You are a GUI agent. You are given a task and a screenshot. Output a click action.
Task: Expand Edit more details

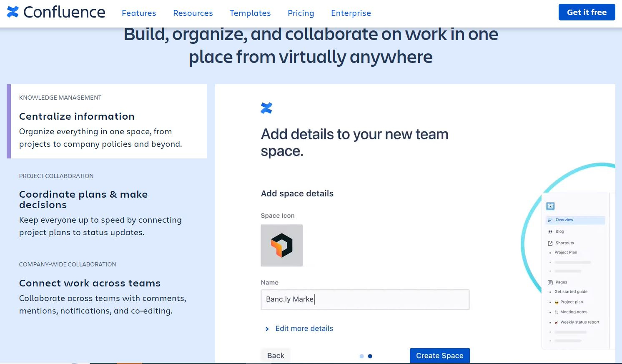(x=304, y=329)
